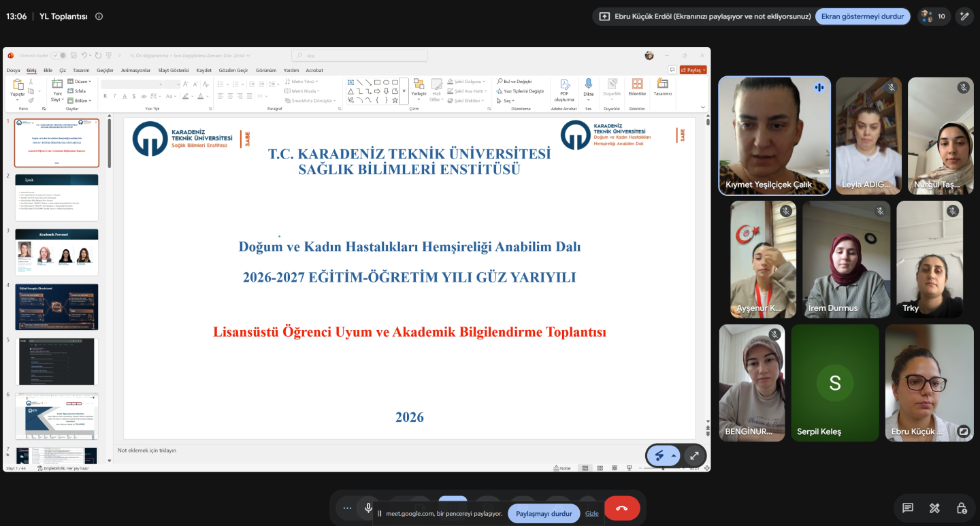This screenshot has height=526, width=980.
Task: Toggle bold formatting K button
Action: 105,96
